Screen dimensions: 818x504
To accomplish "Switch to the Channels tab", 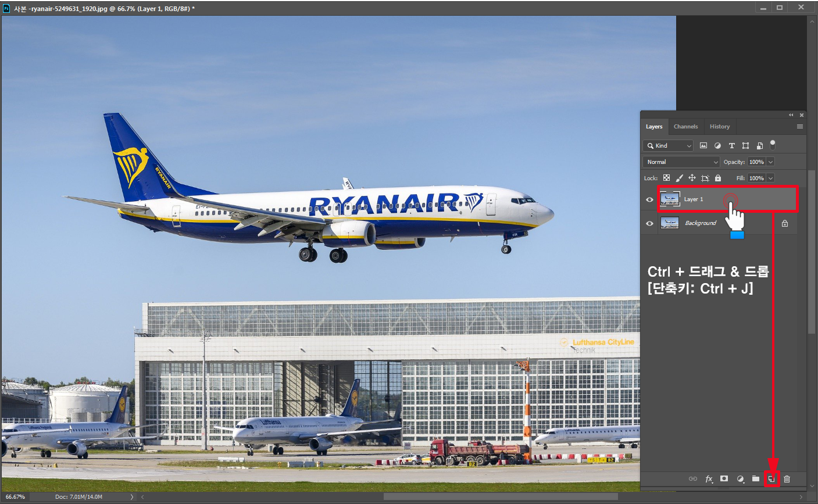I will (686, 126).
